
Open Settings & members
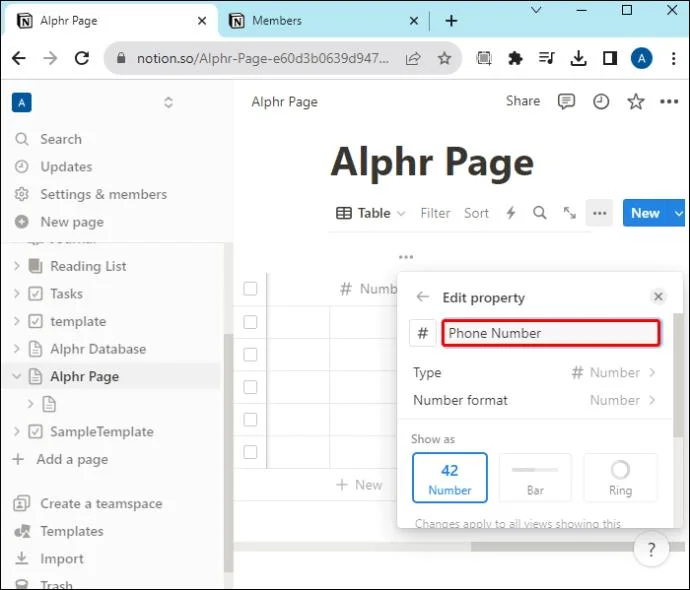103,194
